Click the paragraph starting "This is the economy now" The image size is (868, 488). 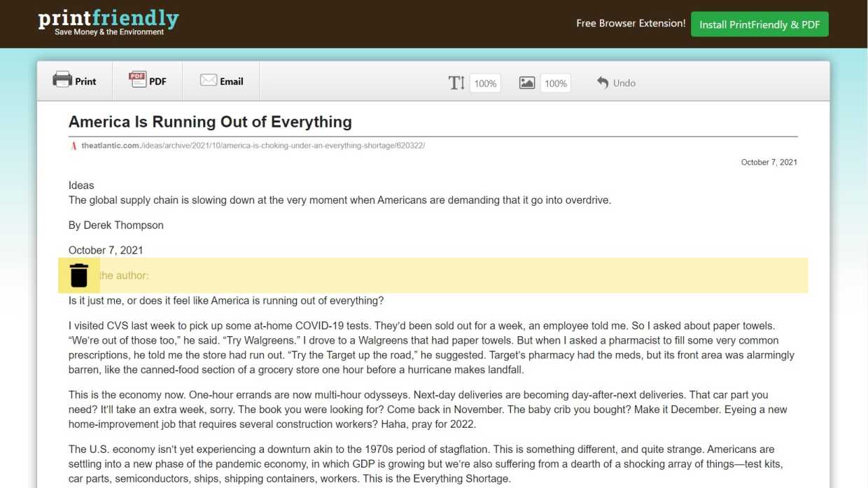pos(428,410)
